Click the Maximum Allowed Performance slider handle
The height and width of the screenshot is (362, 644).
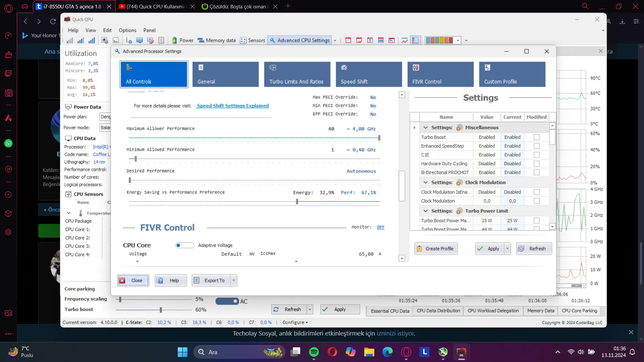coord(379,138)
